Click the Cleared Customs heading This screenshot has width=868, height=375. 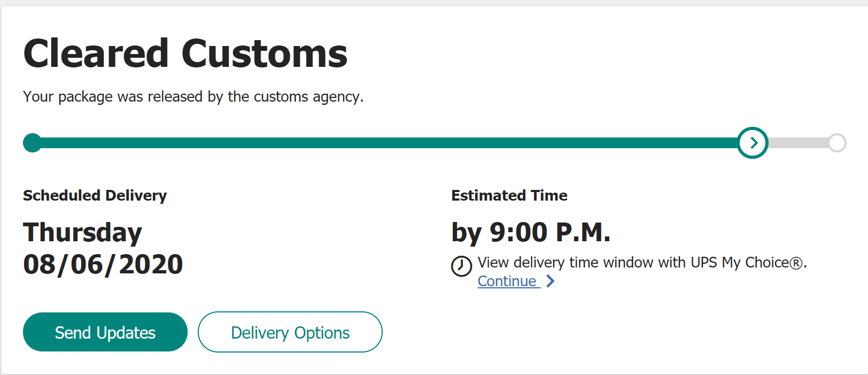coord(185,54)
